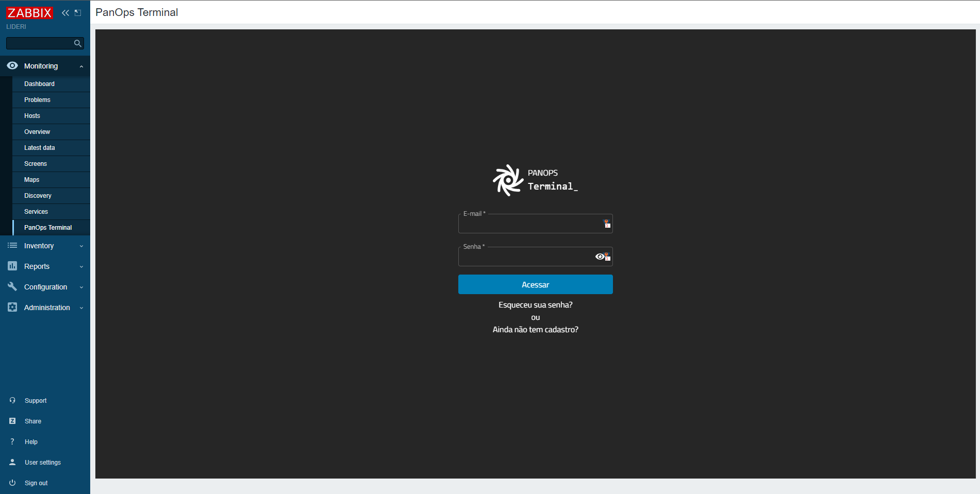Viewport: 980px width, 494px height.
Task: Click the Reports chart icon
Action: 12,266
